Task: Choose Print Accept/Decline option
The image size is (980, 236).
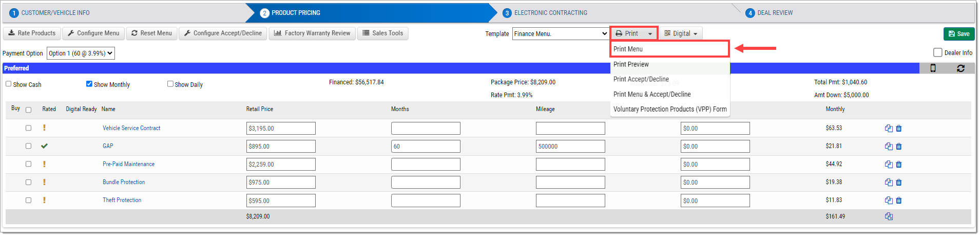Action: pyautogui.click(x=669, y=79)
